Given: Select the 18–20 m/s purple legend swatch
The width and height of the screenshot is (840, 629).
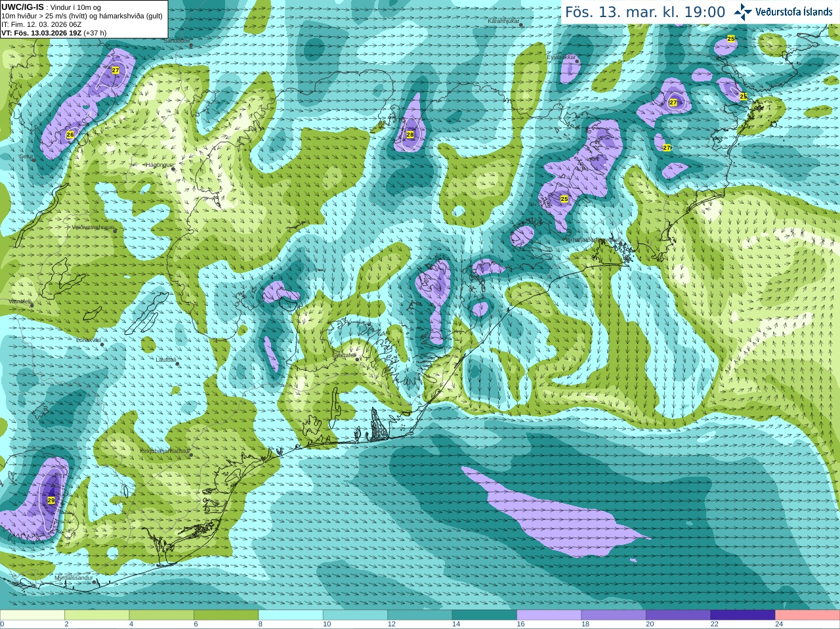Looking at the screenshot, I should (614, 615).
